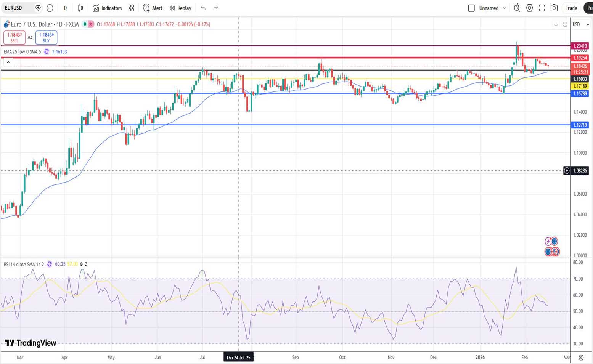Click the 1.18436 BUY button
Image resolution: width=593 pixels, height=364 pixels.
click(46, 37)
